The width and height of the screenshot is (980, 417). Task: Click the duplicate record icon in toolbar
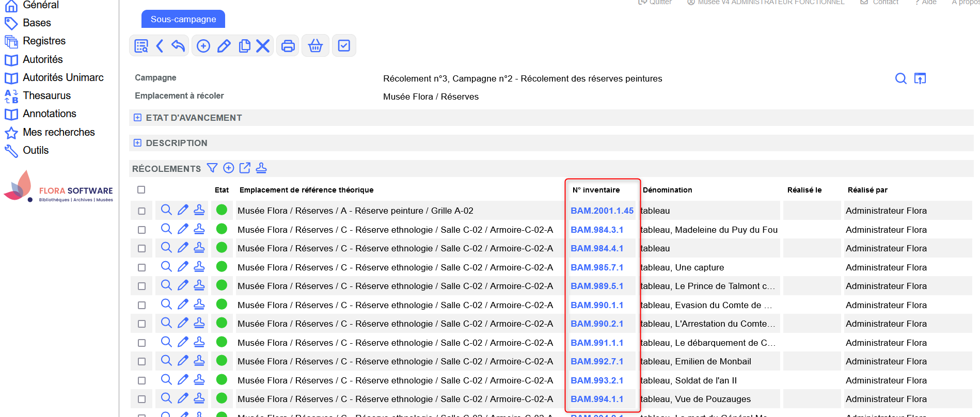coord(244,46)
